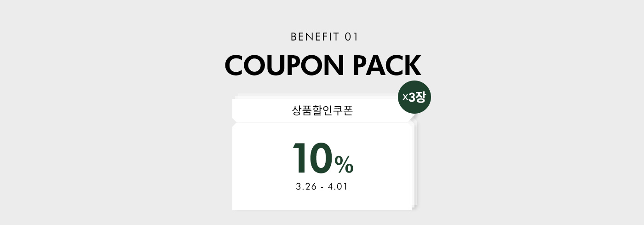Click the left notch of the coupon card
This screenshot has height=225, width=644.
pos(234,122)
